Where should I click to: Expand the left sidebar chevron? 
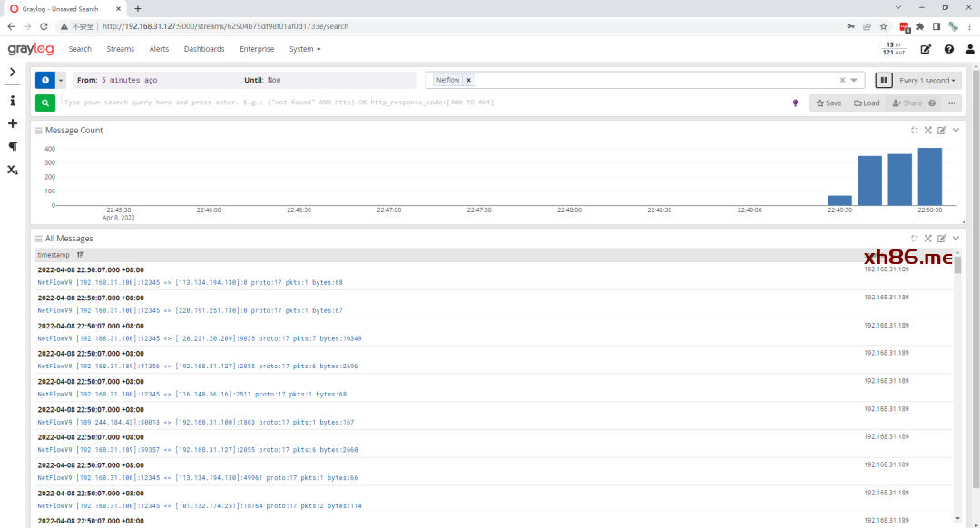click(13, 72)
